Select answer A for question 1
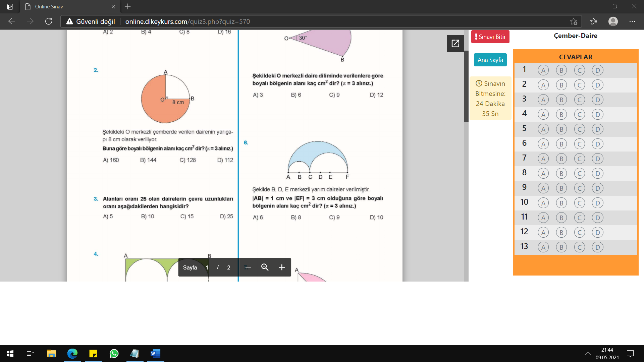This screenshot has height=362, width=644. [543, 70]
